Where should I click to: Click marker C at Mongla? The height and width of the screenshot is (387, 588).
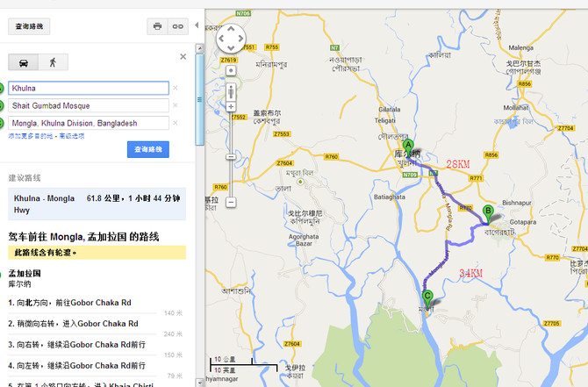pyautogui.click(x=427, y=298)
